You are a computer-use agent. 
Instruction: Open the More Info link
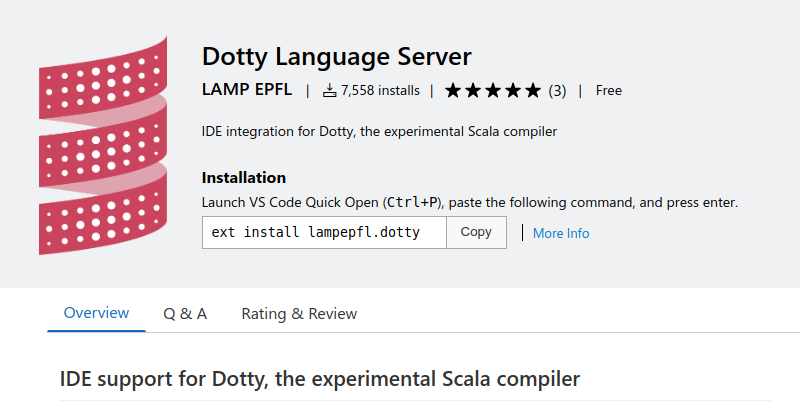561,233
